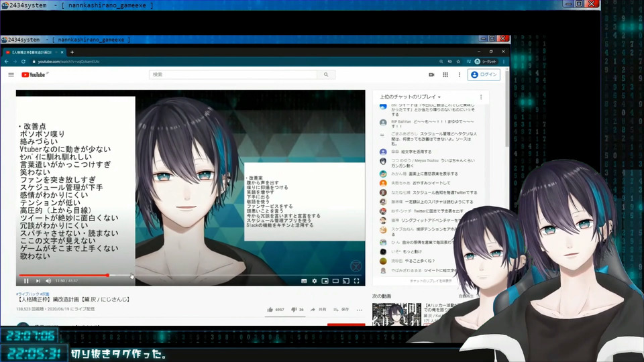Click the #ライブハック hashtag link
Screen dimensions: 644x362
point(28,294)
